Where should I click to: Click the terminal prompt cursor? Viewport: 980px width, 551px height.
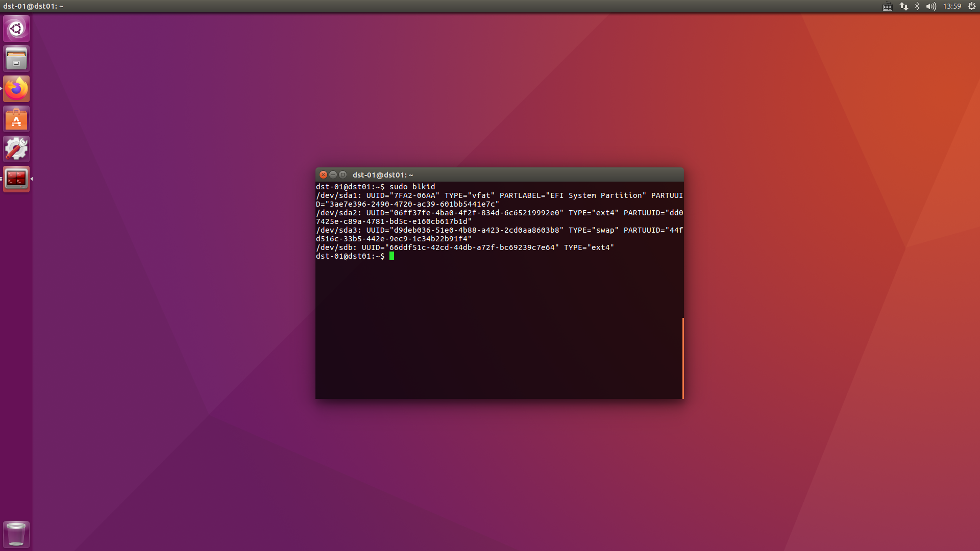click(x=391, y=256)
